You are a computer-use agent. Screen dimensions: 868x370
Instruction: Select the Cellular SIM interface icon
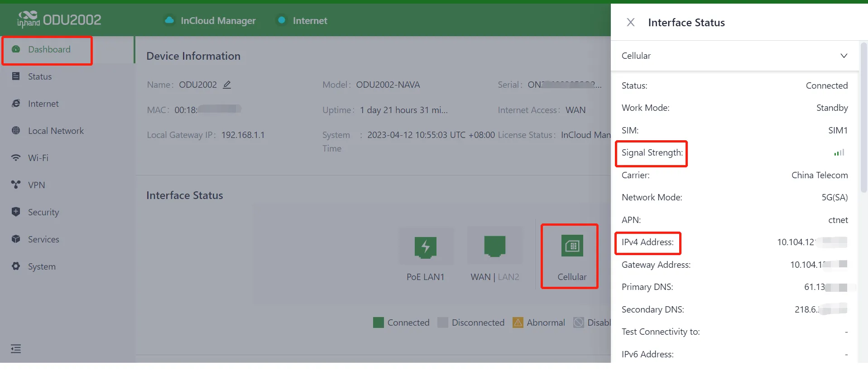pyautogui.click(x=572, y=246)
